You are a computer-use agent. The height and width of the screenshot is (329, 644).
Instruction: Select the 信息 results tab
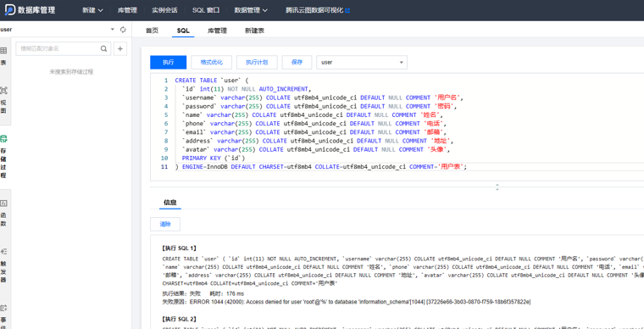pyautogui.click(x=170, y=202)
